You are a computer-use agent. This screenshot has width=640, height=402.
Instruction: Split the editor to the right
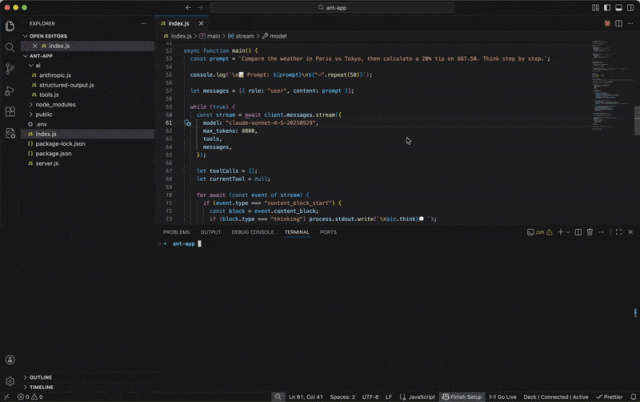click(x=618, y=23)
